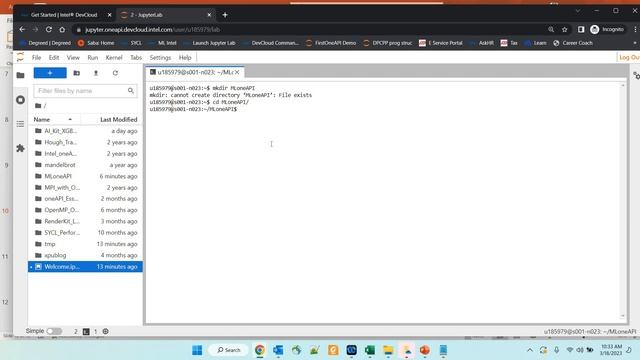Open the Help menu

185,58
